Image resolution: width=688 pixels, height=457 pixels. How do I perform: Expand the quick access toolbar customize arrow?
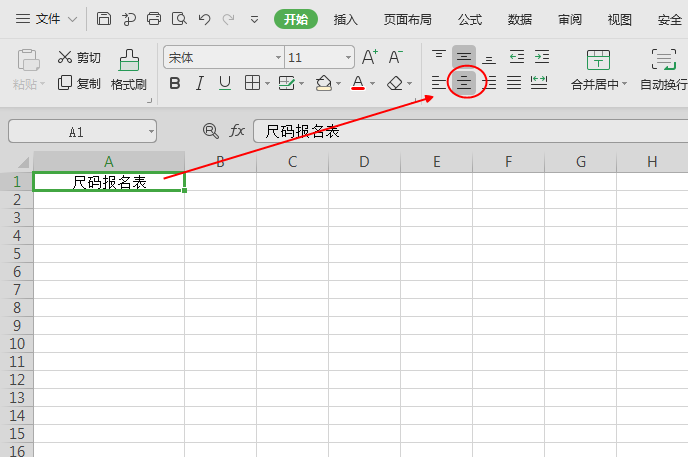[254, 20]
